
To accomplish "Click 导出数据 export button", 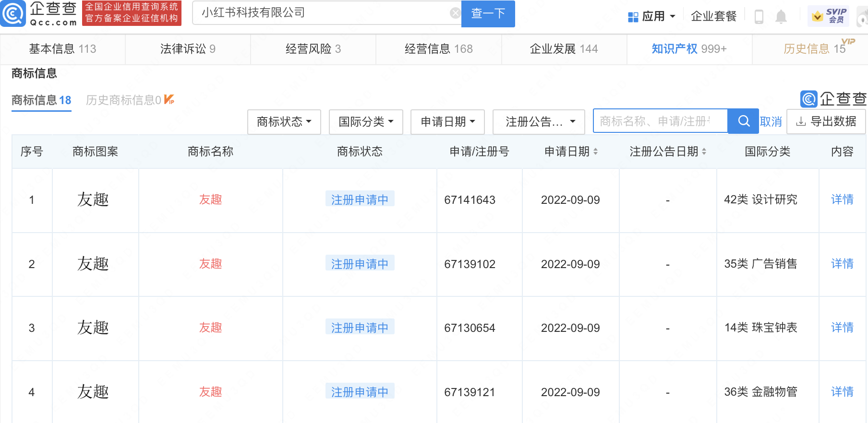I will coord(826,122).
